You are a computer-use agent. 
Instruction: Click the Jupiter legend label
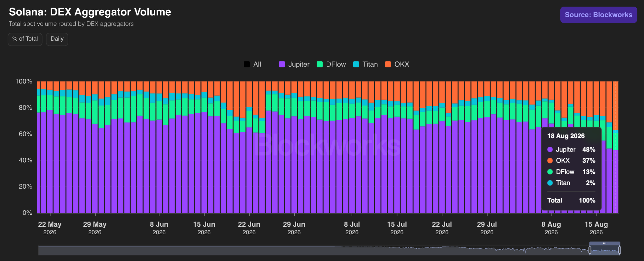point(299,65)
